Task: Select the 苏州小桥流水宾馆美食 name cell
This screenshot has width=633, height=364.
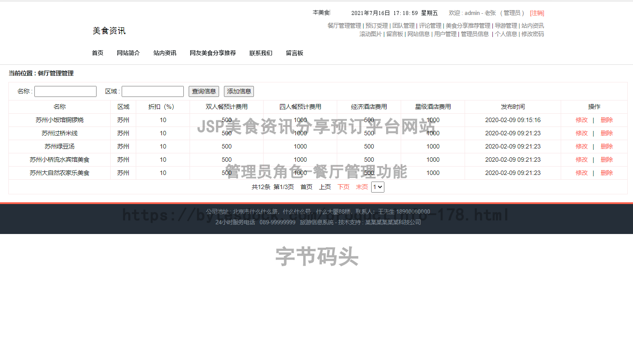Action: coord(60,160)
